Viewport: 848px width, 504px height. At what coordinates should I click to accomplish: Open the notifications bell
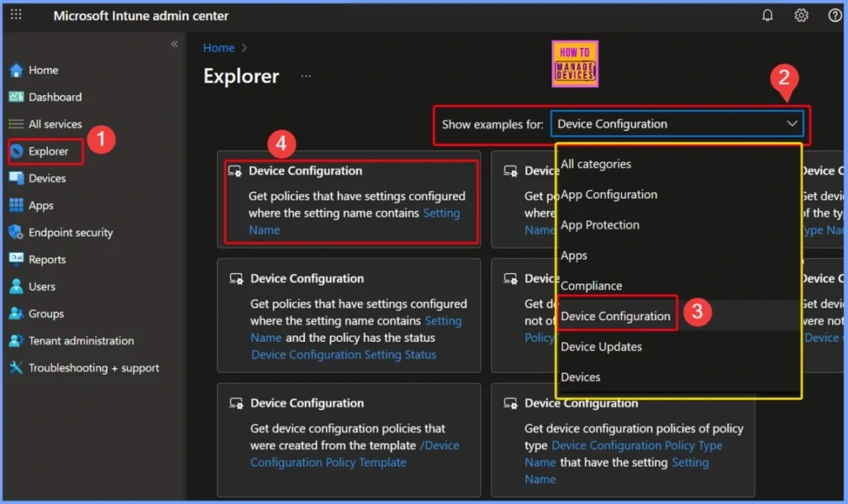pyautogui.click(x=768, y=15)
